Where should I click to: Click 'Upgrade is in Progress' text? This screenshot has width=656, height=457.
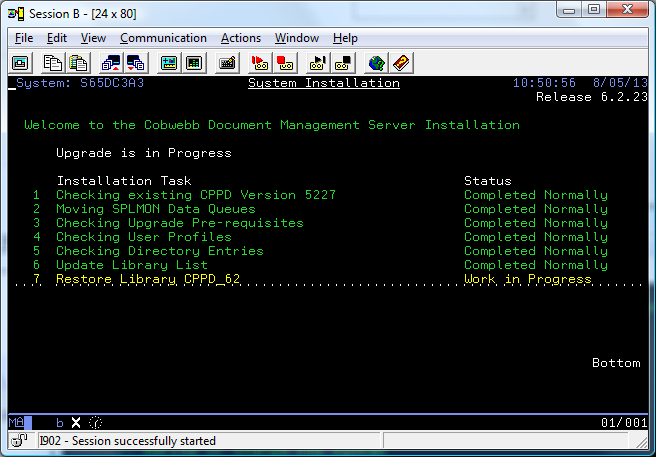pyautogui.click(x=144, y=153)
